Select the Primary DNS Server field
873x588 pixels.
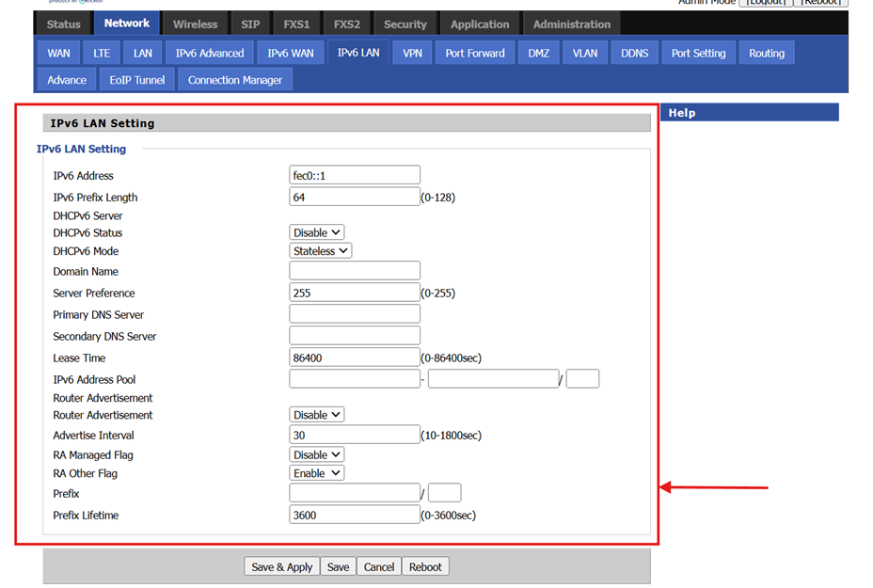[x=354, y=315]
